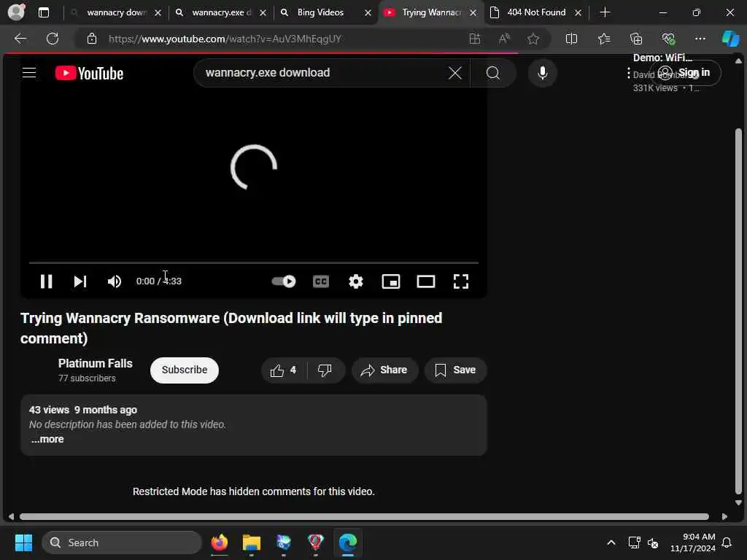Enter full screen mode
747x560 pixels.
click(461, 281)
